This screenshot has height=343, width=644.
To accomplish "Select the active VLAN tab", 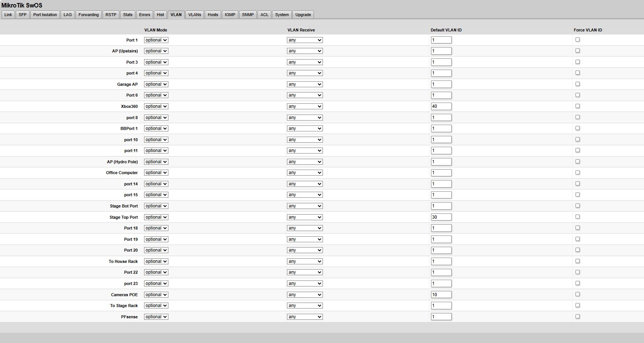I will click(x=176, y=15).
